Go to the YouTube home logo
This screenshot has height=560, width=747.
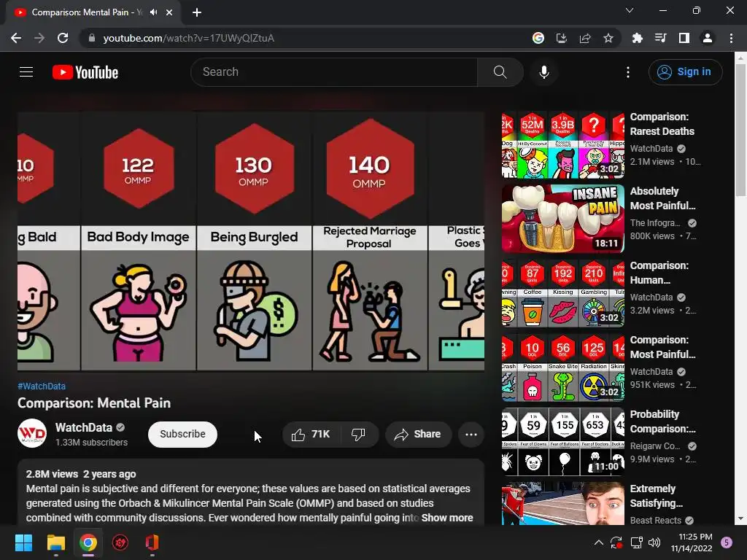[x=85, y=72]
